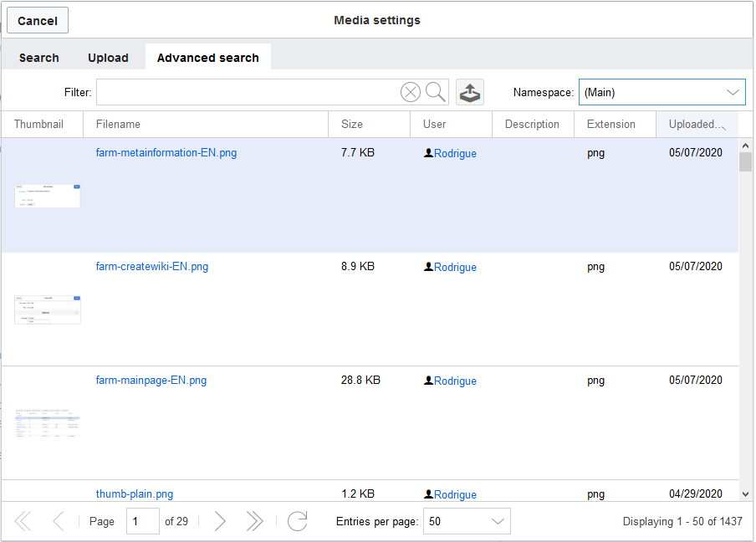Open Rodrigue user link in farm-createwiki-EN.png row
This screenshot has width=756, height=542.
[x=455, y=267]
